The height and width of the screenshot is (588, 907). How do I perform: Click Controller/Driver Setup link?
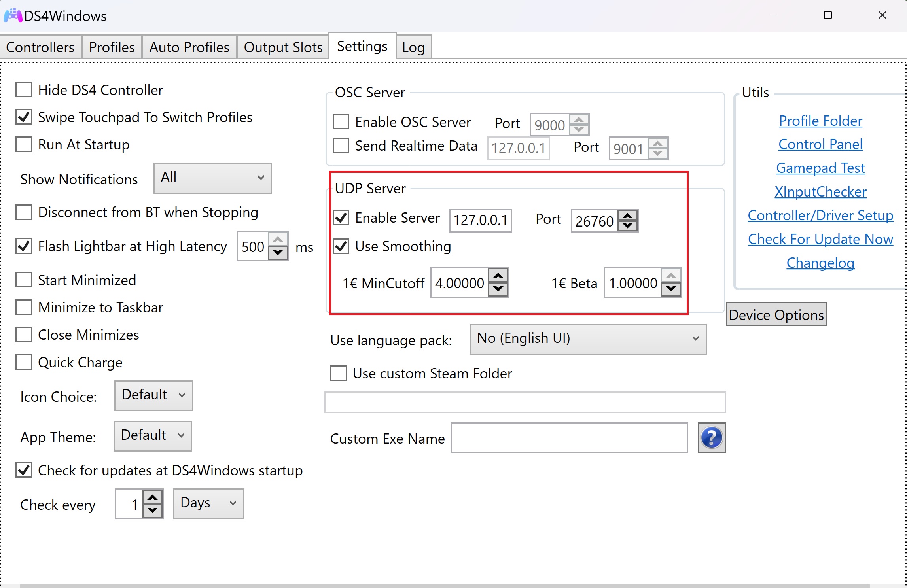pyautogui.click(x=821, y=215)
